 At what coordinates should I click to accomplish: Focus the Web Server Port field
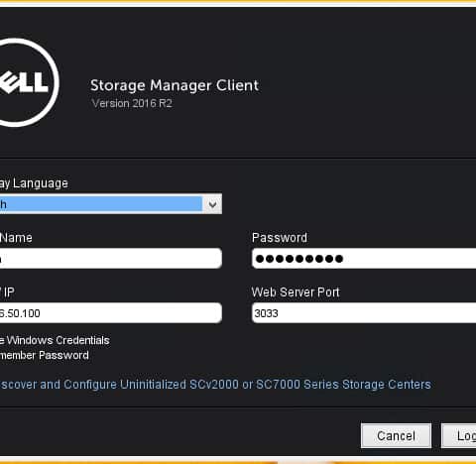tap(364, 313)
